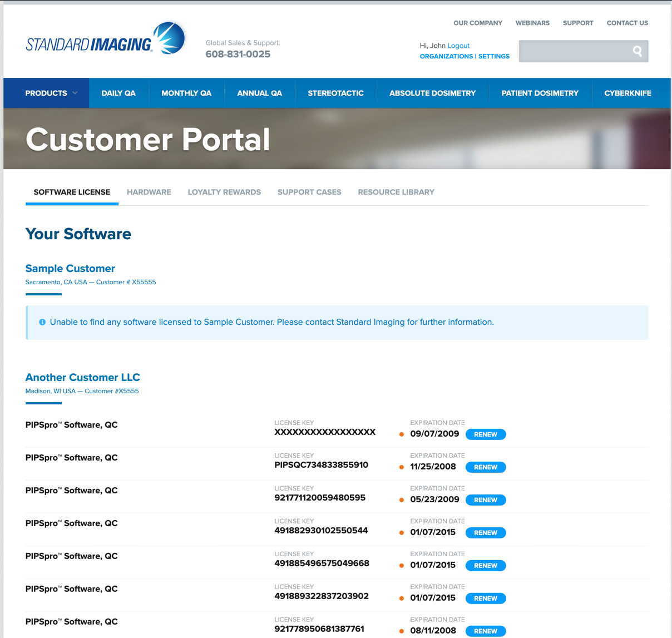
Task: Click the orange dot beside 08/11/2008
Action: pyautogui.click(x=402, y=631)
